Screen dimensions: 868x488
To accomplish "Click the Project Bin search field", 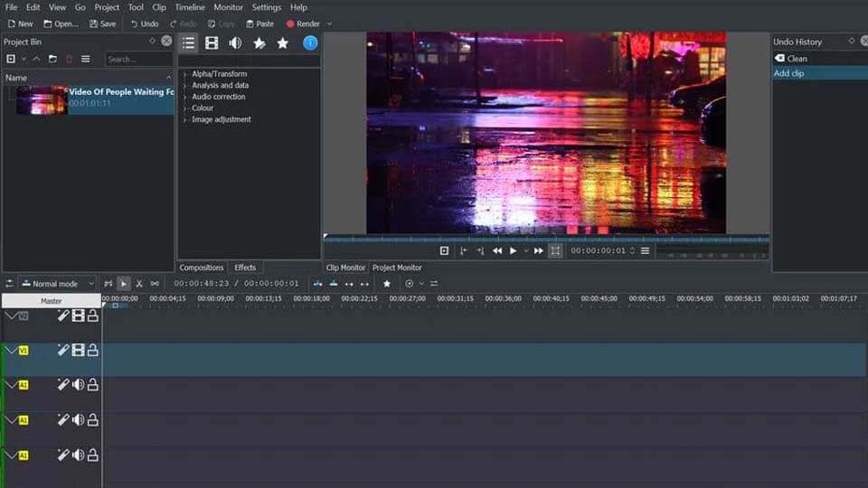I will [x=139, y=59].
